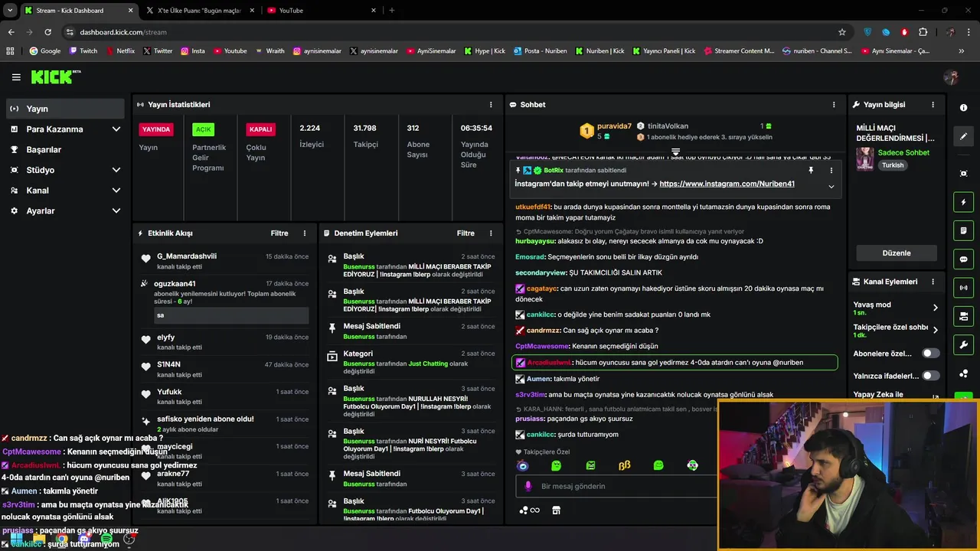Open Yayın İstatistikleri panel three-dot menu
This screenshot has width=980, height=551.
[491, 105]
